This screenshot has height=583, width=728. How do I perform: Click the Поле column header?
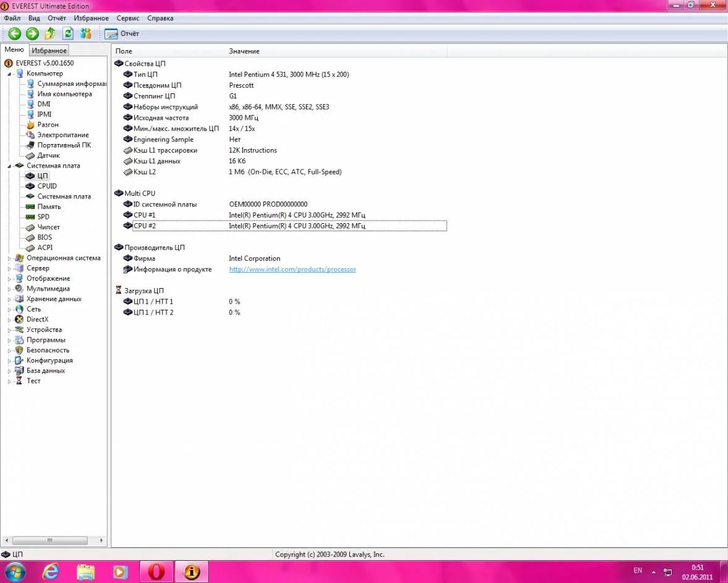point(170,51)
